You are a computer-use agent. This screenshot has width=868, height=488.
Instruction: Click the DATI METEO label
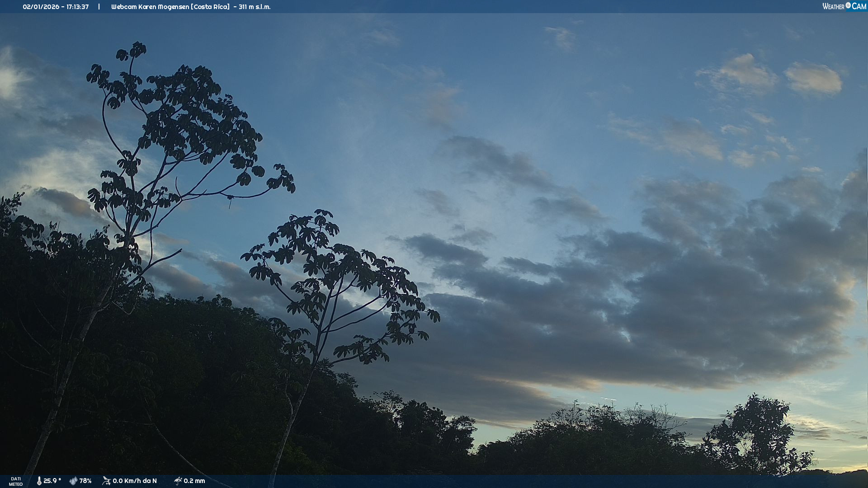click(x=16, y=481)
